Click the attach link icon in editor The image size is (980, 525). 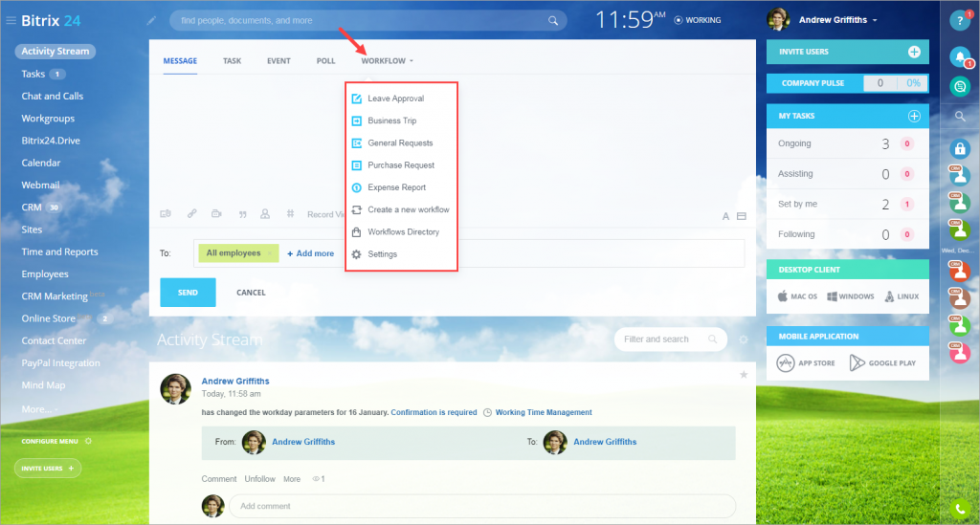click(191, 214)
